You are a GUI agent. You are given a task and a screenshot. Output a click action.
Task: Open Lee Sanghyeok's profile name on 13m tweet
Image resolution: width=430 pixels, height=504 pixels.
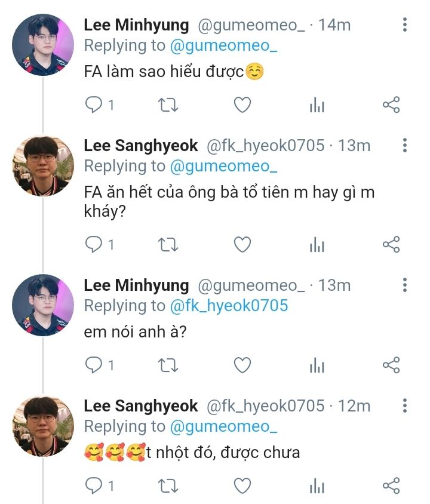coord(140,145)
